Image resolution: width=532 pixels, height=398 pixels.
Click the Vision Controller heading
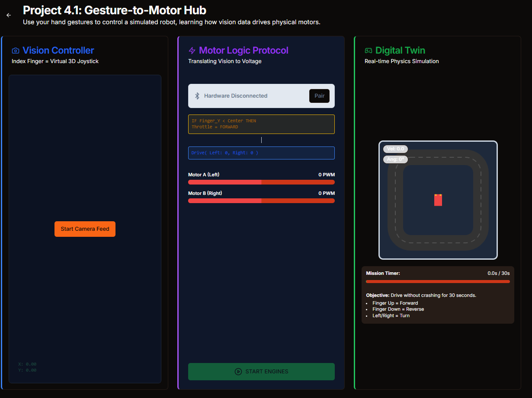pyautogui.click(x=58, y=51)
